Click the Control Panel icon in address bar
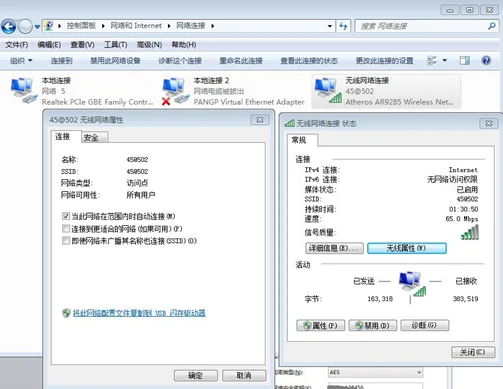503x389 pixels. (49, 26)
